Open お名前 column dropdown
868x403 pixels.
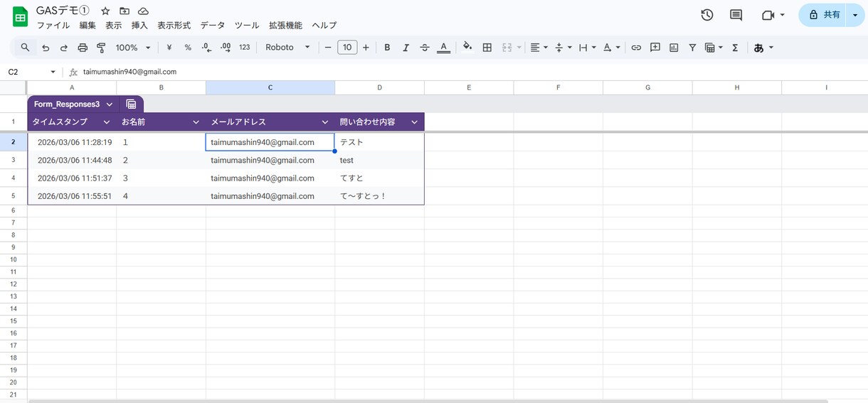(196, 122)
